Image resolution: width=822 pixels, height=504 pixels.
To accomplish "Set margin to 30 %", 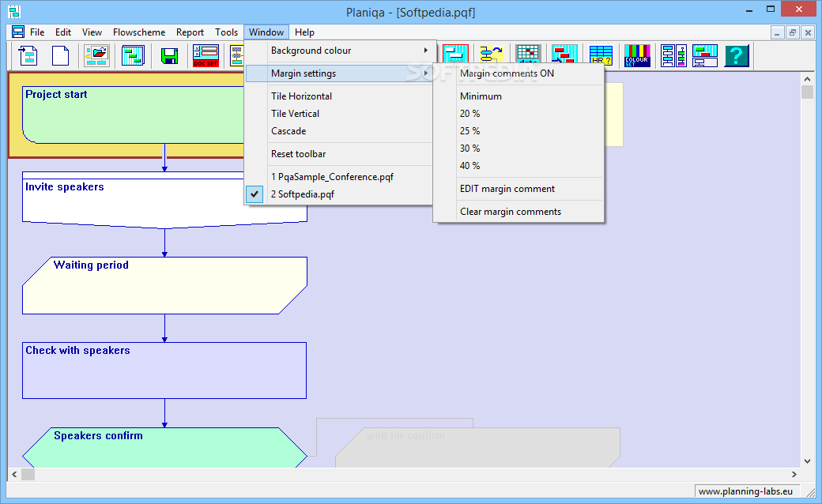I will click(518, 149).
